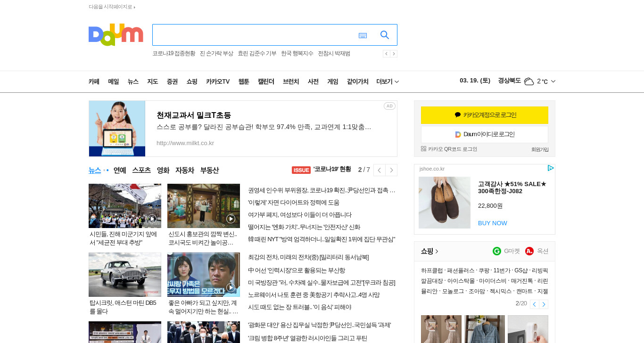
Task: Click the AD badge on banner
Action: click(x=389, y=106)
